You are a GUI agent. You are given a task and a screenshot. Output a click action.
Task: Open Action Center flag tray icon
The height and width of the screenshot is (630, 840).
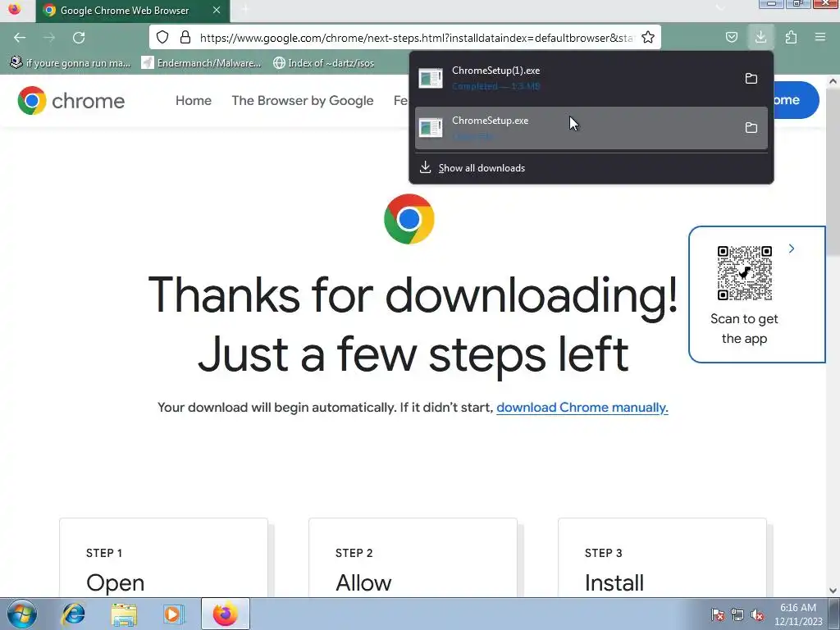pyautogui.click(x=718, y=614)
